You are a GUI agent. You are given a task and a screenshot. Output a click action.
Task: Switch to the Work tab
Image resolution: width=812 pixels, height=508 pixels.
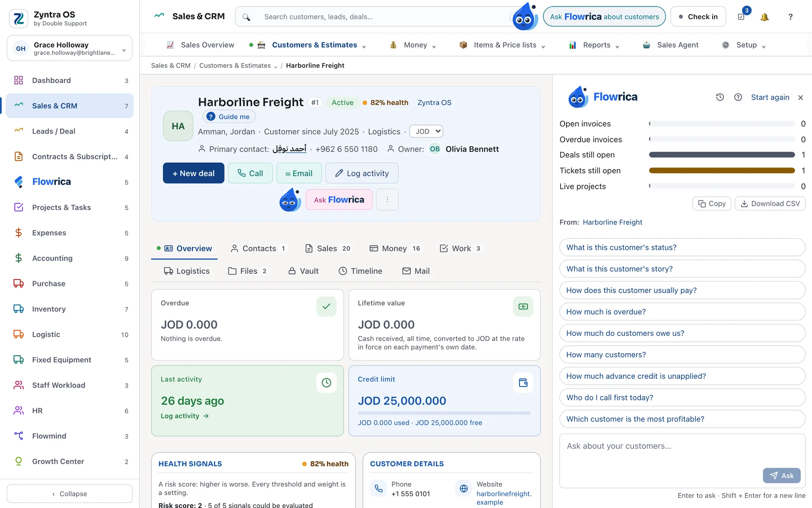tap(461, 248)
